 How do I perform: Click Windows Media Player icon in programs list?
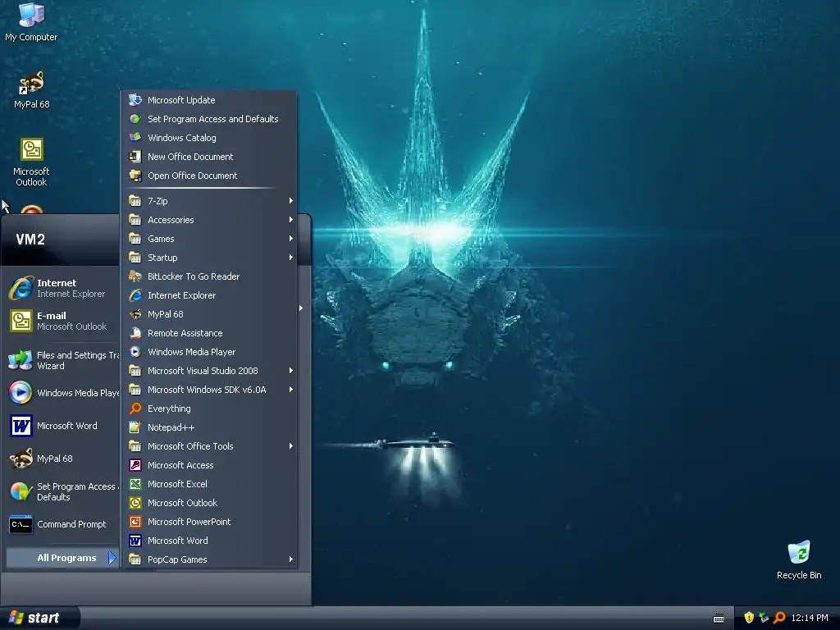point(135,351)
